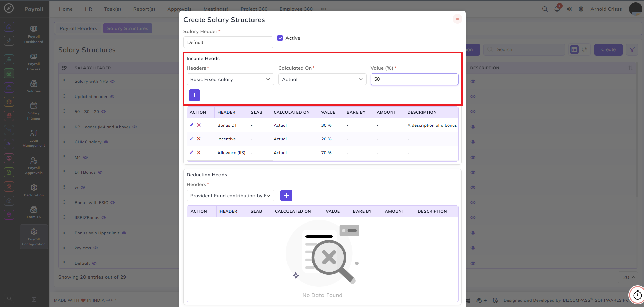Open Loan Management sidebar item
644x307 pixels.
tap(34, 138)
